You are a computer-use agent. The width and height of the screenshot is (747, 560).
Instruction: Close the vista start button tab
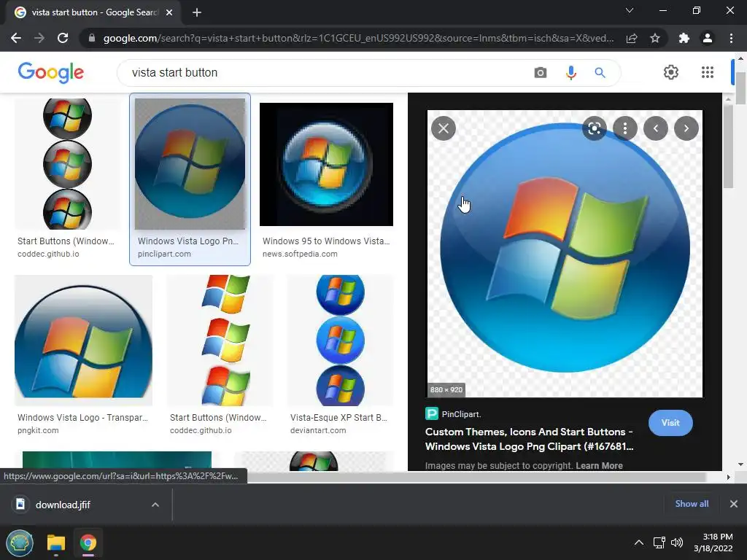(169, 13)
